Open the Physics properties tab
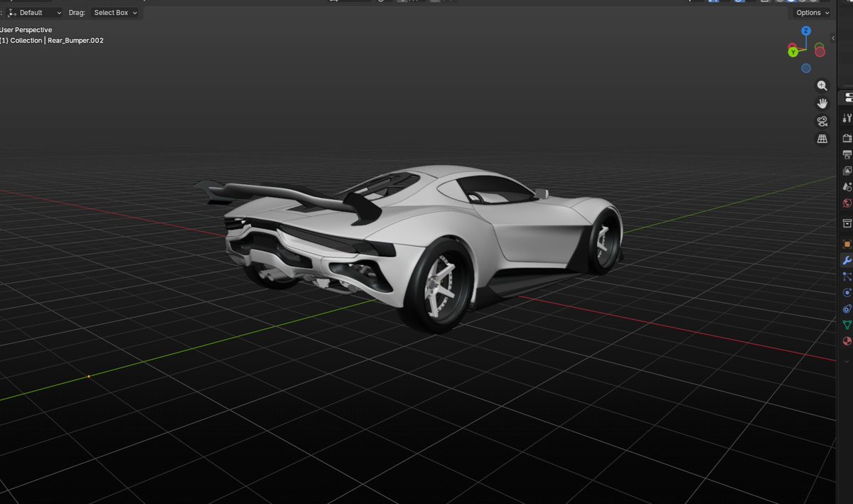Screen dimensions: 853x504 [847, 293]
